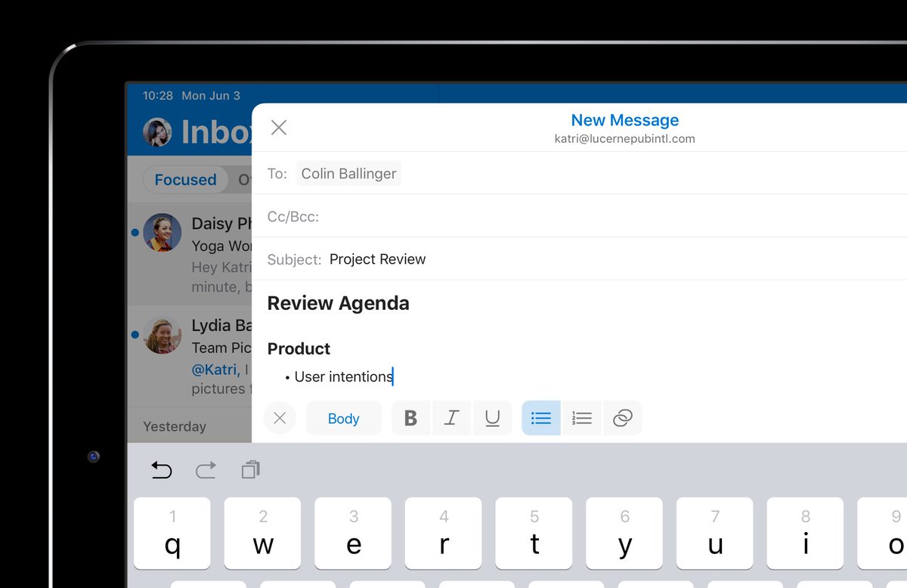Tap the keyboard redo arrow
Screen dimensions: 907x588
(206, 470)
